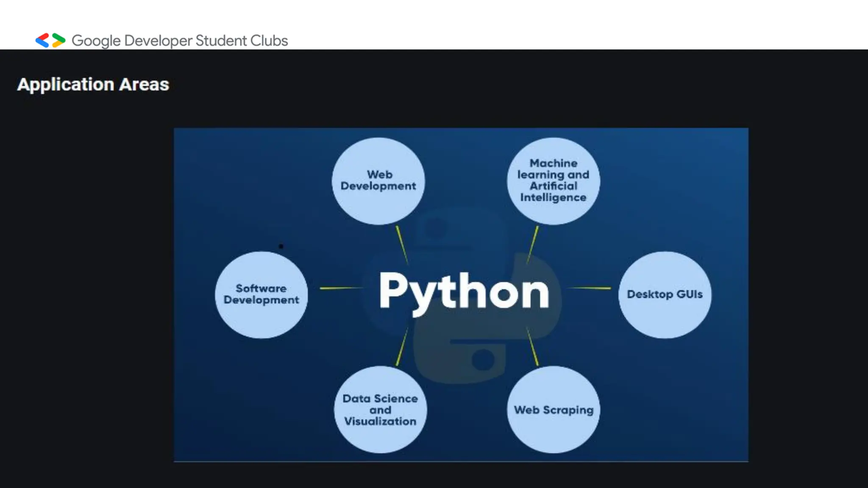Screen dimensions: 868x488
Task: Click the Google Developer Student Clubs logo icon
Action: pyautogui.click(x=50, y=41)
